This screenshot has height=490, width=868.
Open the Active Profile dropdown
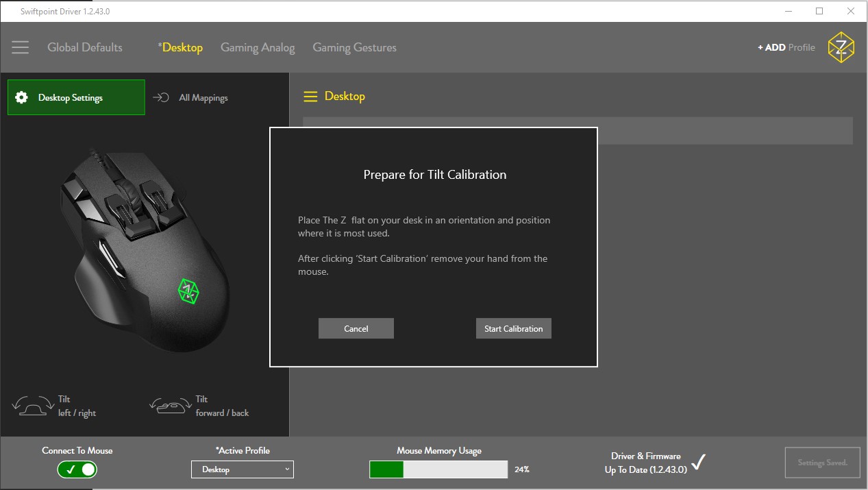(x=243, y=469)
